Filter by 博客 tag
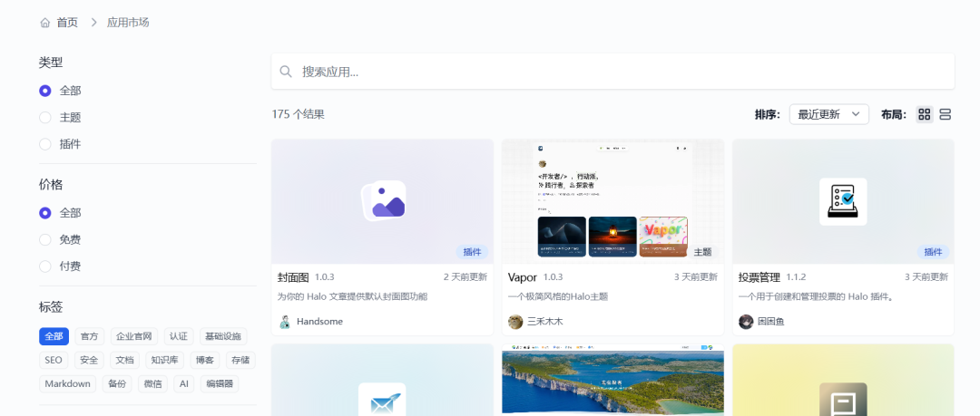The width and height of the screenshot is (980, 416). [x=205, y=361]
